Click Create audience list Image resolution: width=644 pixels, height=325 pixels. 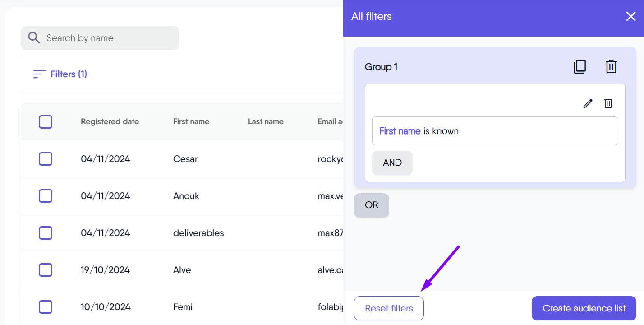[584, 308]
